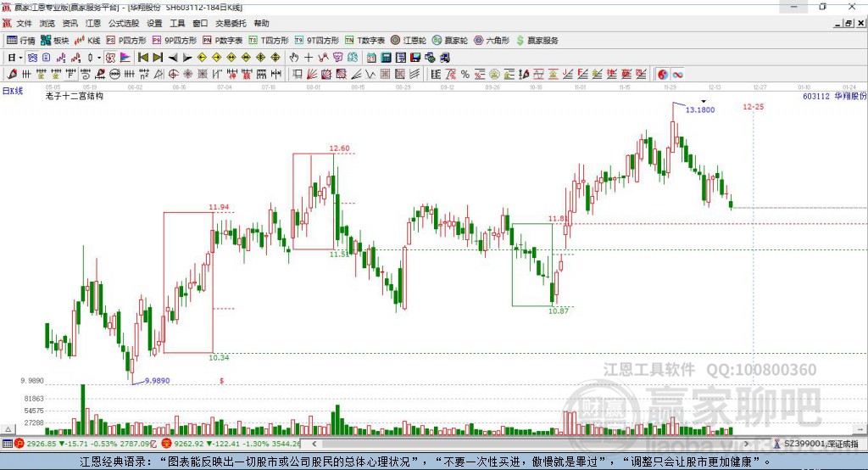The width and height of the screenshot is (868, 470).
Task: Select the circle target crosshair tool
Action: pyautogui.click(x=173, y=74)
